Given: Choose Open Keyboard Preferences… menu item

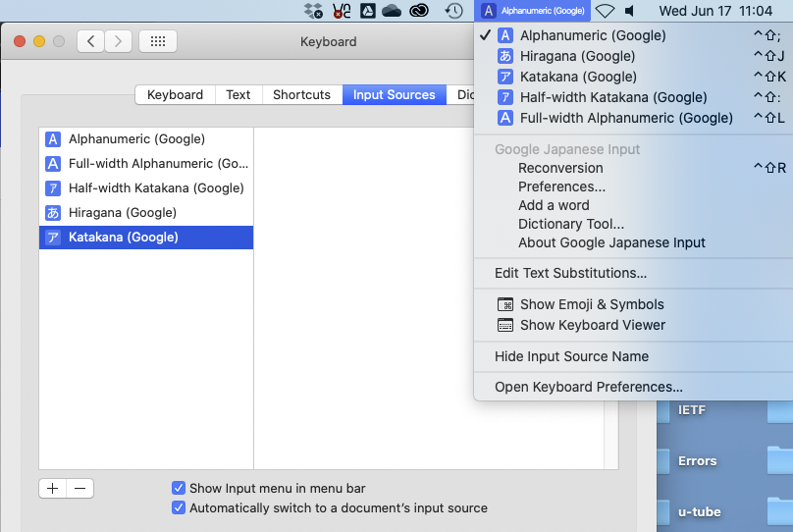Looking at the screenshot, I should click(x=588, y=387).
